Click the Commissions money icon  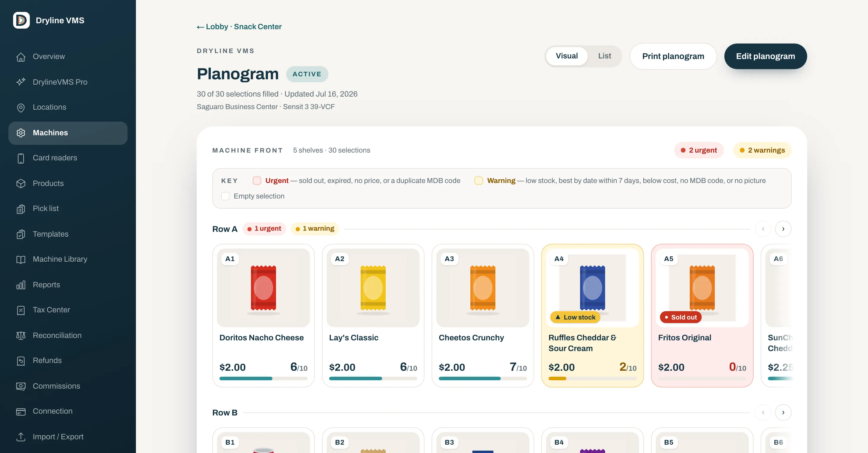tap(21, 386)
